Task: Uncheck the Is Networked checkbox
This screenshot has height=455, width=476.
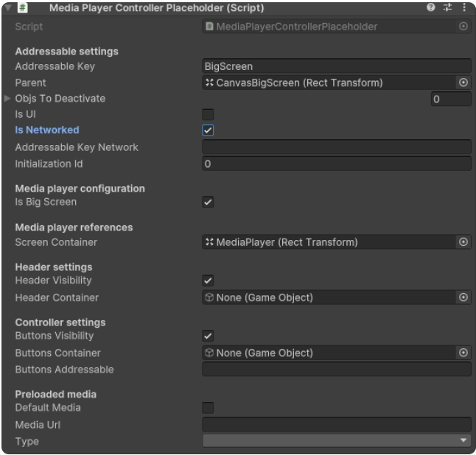Action: [x=208, y=130]
